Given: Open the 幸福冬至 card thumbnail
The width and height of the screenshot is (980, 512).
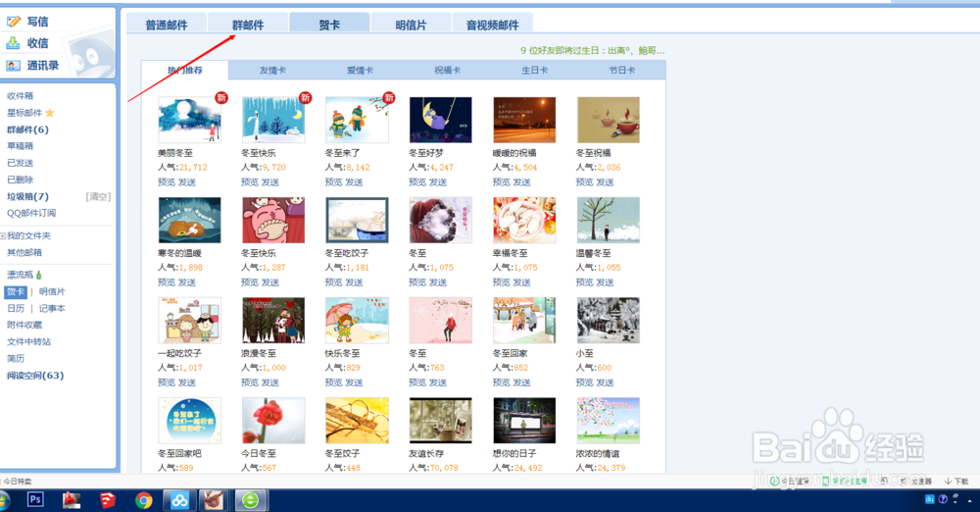Looking at the screenshot, I should point(524,221).
